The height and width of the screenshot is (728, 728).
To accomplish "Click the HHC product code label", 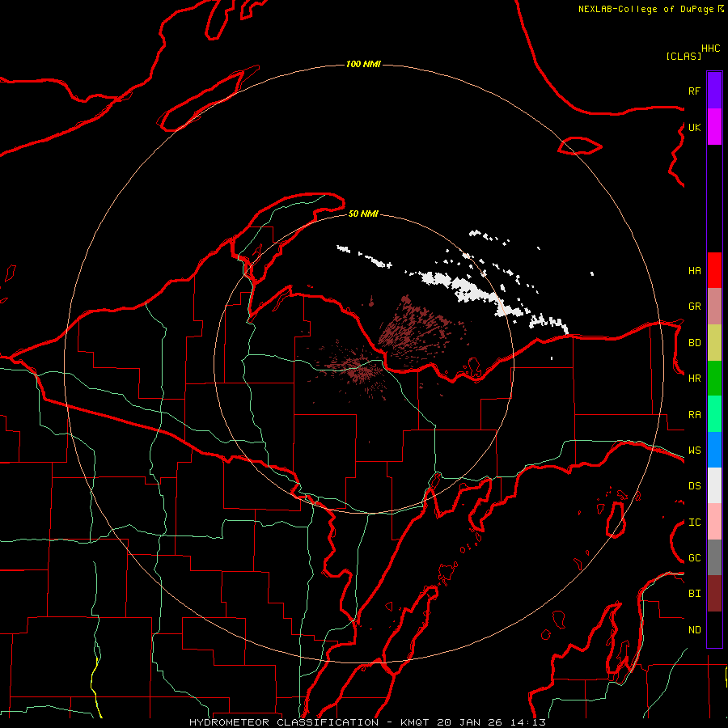I will coord(711,49).
